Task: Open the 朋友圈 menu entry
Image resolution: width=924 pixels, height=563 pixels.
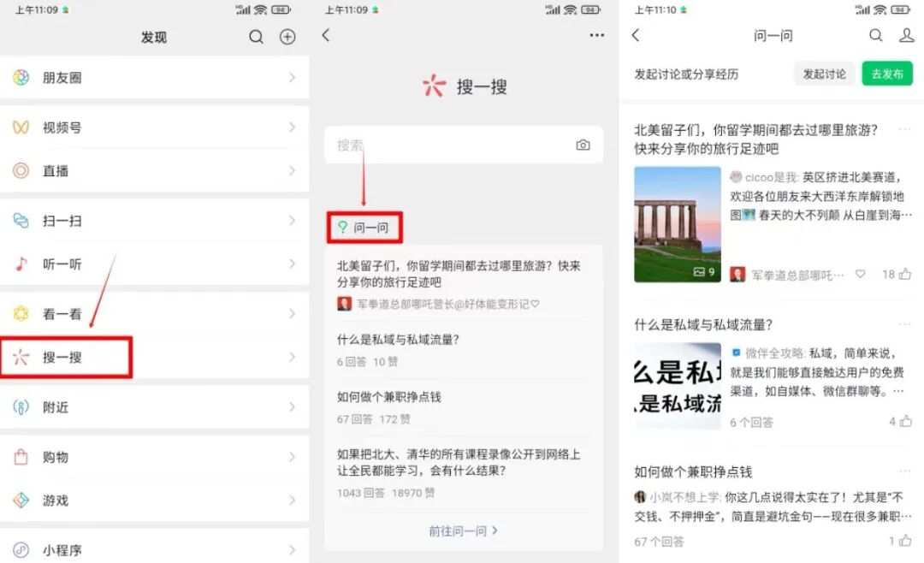Action: [x=154, y=77]
